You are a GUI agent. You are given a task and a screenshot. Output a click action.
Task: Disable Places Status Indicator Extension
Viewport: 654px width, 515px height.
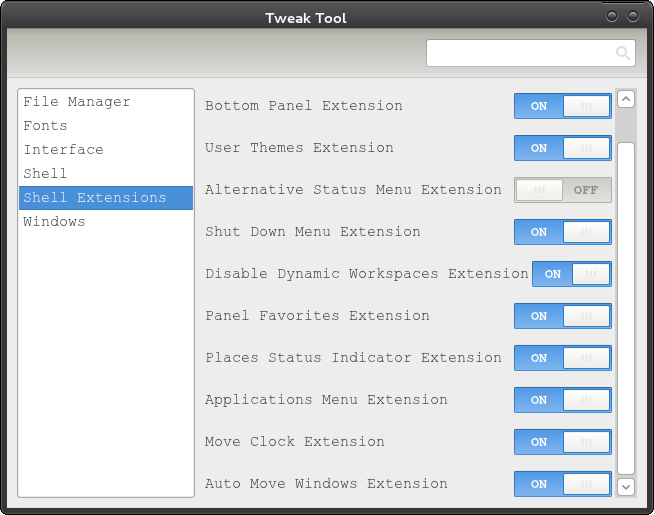tap(562, 358)
